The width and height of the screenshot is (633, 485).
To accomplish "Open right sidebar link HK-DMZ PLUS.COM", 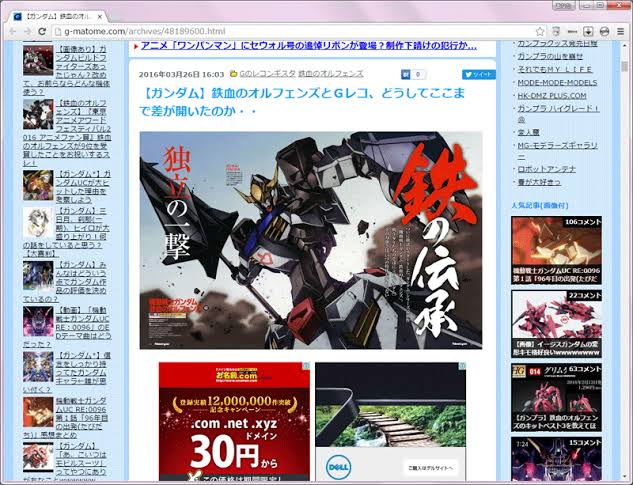I will (552, 96).
